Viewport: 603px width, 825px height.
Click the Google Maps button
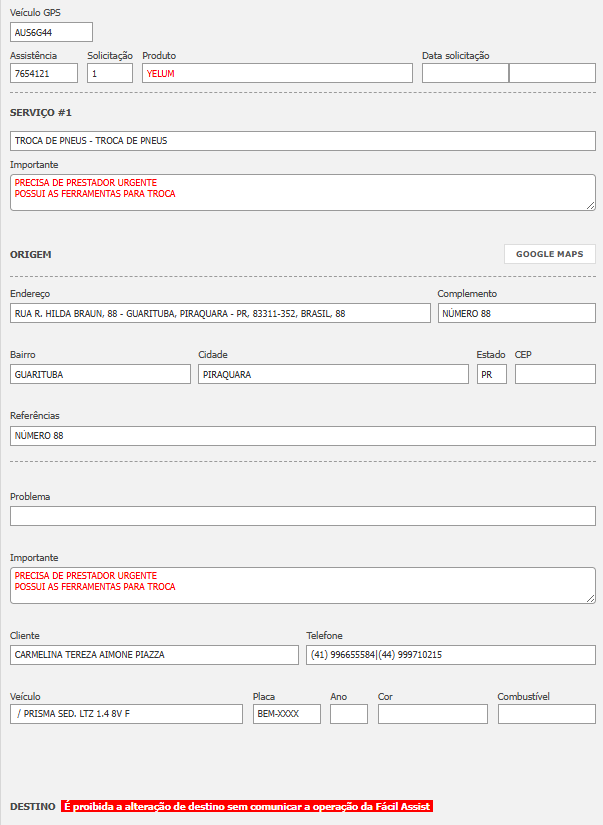[x=549, y=254]
